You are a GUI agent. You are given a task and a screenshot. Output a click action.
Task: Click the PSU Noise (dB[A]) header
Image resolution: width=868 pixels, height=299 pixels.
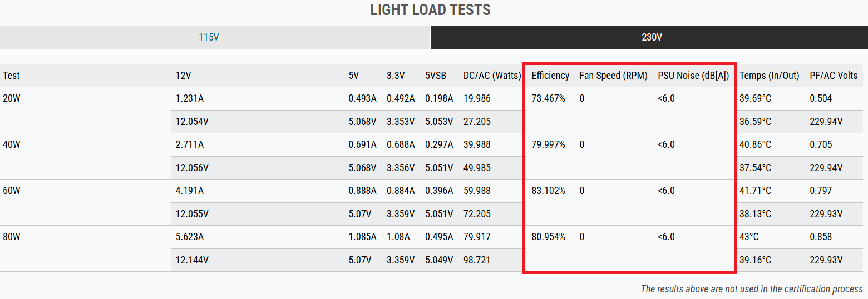pos(693,76)
